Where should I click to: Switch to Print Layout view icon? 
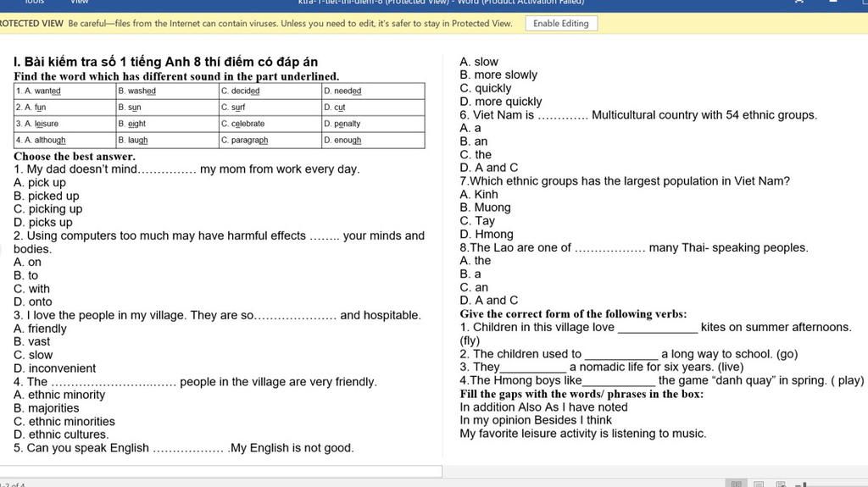click(x=759, y=484)
